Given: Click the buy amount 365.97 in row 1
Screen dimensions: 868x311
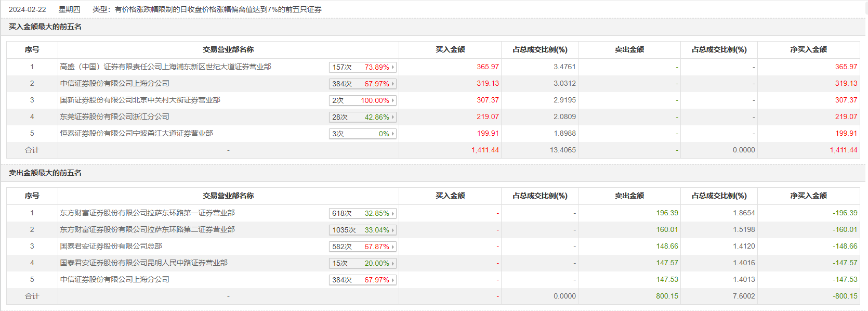Looking at the screenshot, I should pyautogui.click(x=488, y=67).
